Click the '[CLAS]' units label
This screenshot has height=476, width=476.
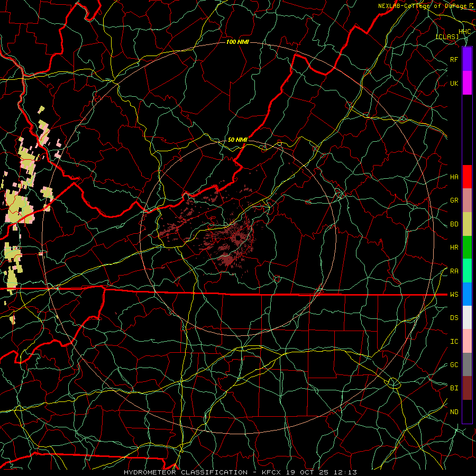[x=447, y=37]
